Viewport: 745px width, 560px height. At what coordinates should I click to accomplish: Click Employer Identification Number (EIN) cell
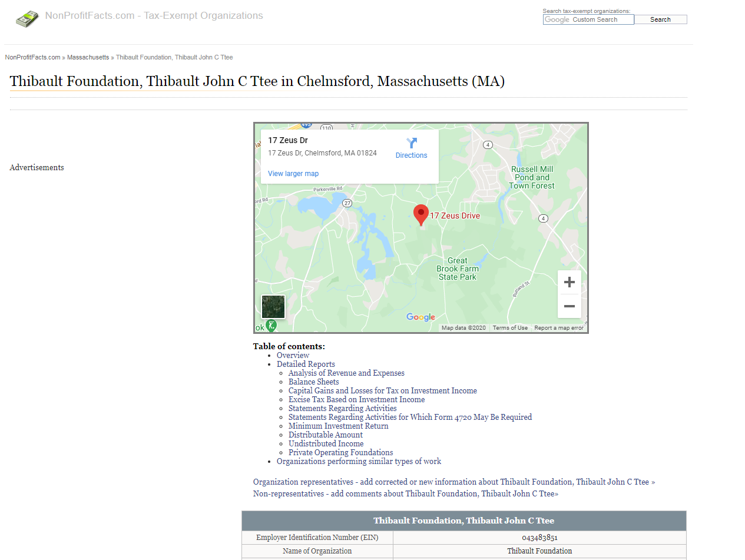pyautogui.click(x=317, y=538)
